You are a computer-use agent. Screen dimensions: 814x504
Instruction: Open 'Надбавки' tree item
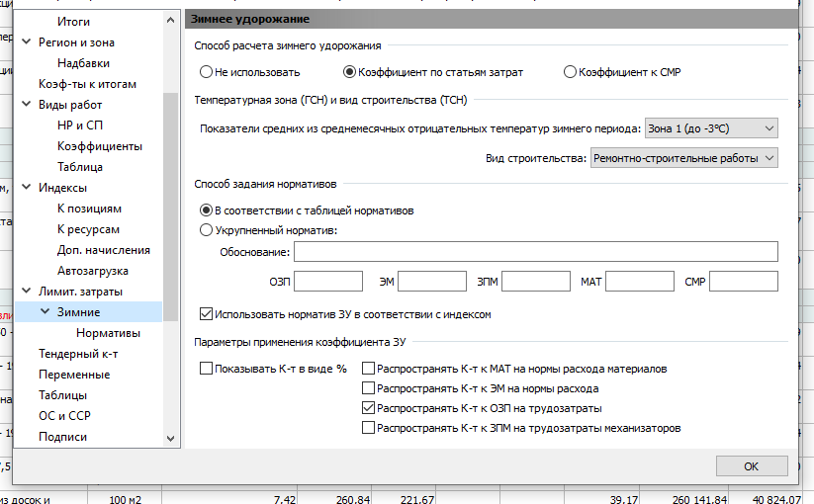83,62
